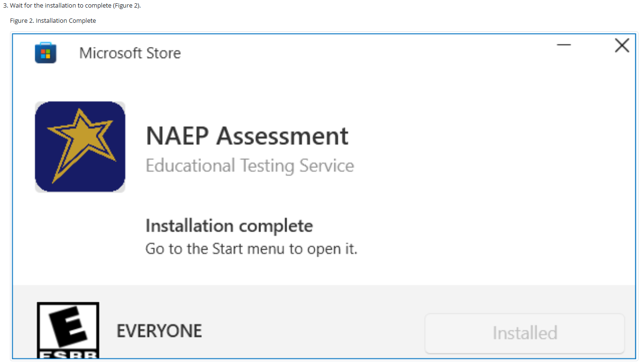Click the word 'Assessment' in the app title
The image size is (639, 364).
[282, 136]
